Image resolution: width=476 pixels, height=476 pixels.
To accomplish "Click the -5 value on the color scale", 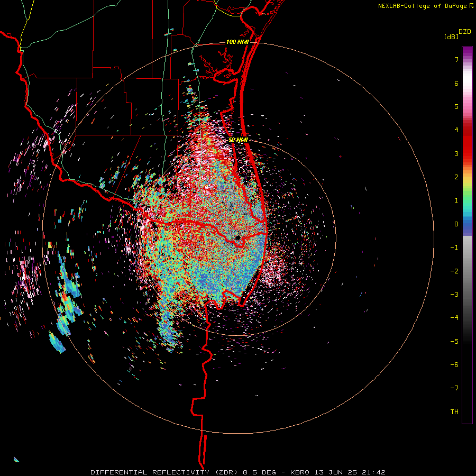I will point(454,342).
